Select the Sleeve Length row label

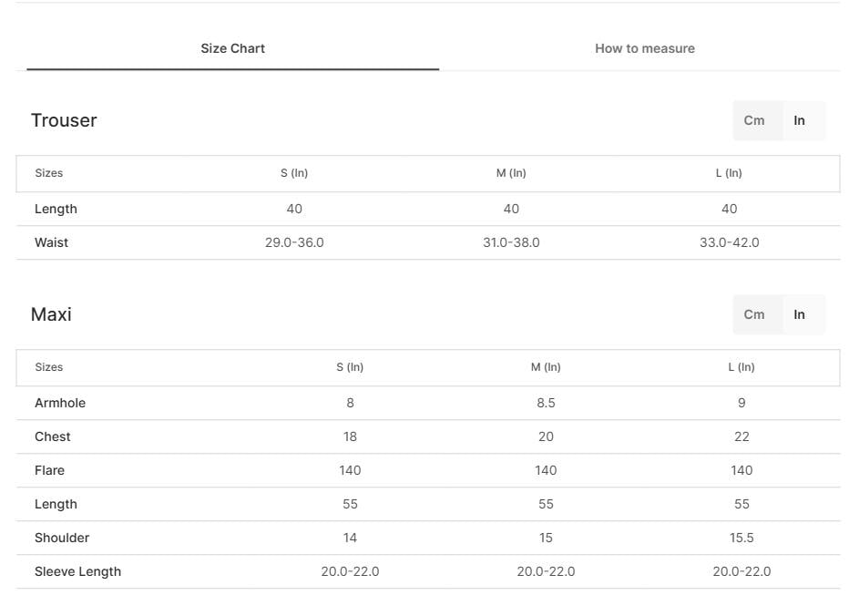pyautogui.click(x=77, y=571)
